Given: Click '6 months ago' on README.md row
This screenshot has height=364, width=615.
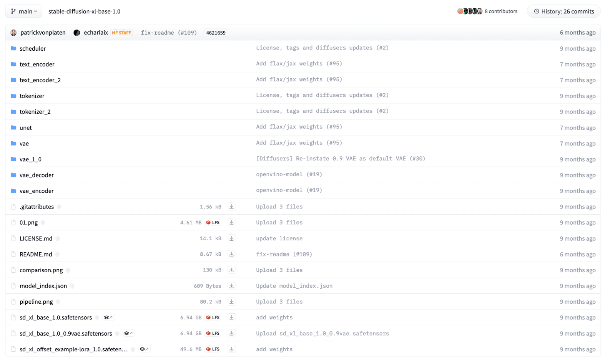Looking at the screenshot, I should 578,254.
